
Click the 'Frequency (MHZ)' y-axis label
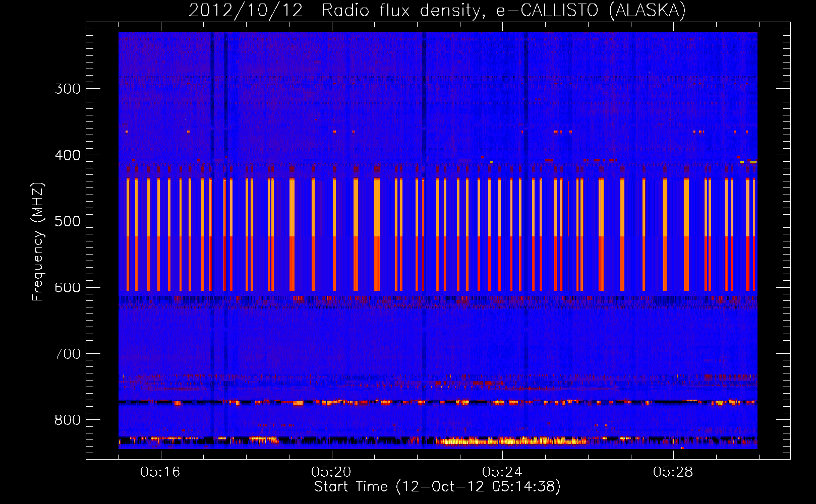click(x=38, y=241)
